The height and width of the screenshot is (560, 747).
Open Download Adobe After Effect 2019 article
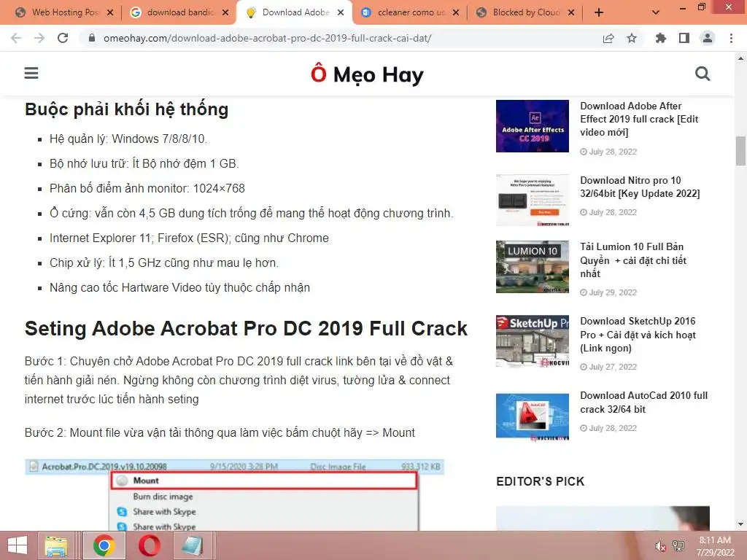point(639,119)
